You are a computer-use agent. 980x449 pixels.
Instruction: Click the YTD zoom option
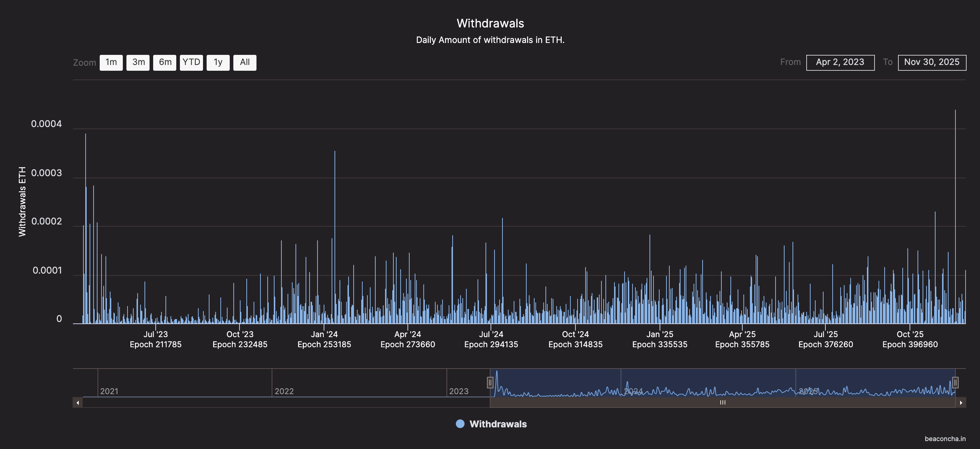[191, 62]
